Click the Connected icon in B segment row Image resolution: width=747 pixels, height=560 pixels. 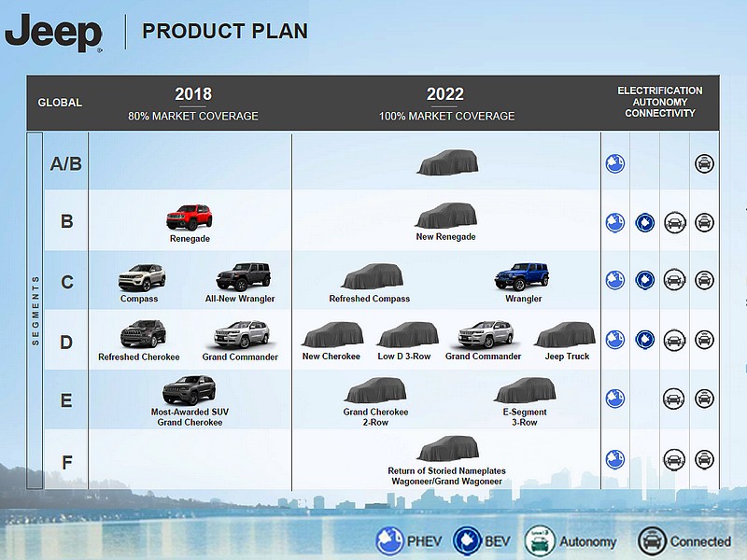[x=704, y=222]
